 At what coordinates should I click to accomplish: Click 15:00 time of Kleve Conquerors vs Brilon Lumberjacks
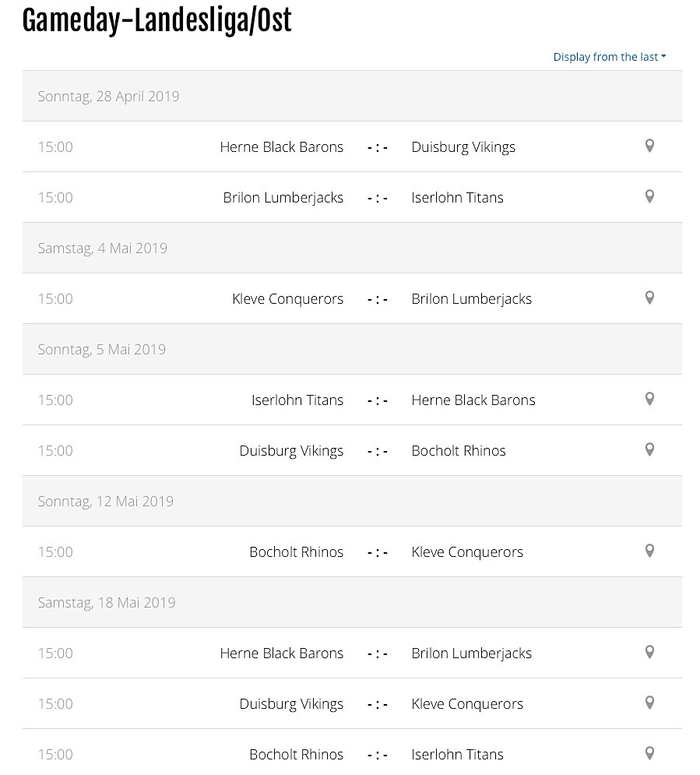(x=55, y=298)
